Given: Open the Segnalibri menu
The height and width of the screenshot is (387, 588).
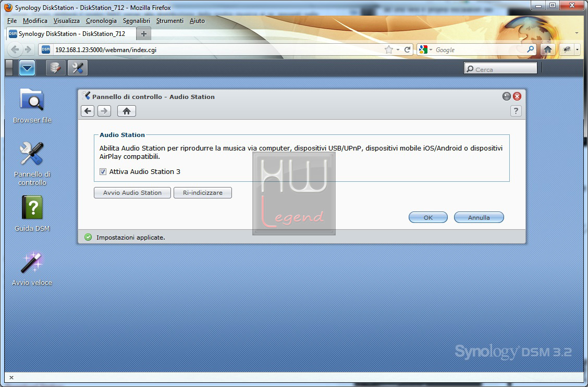Looking at the screenshot, I should [x=137, y=21].
